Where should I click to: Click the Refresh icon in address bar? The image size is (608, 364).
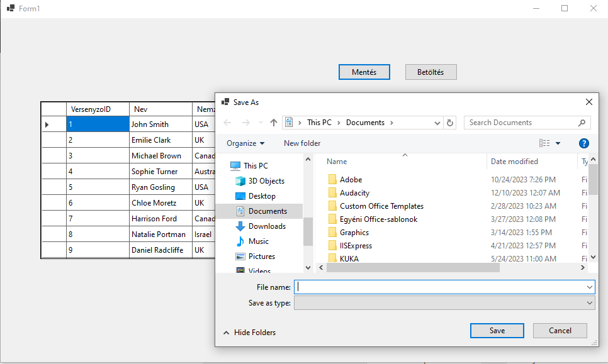coord(449,123)
